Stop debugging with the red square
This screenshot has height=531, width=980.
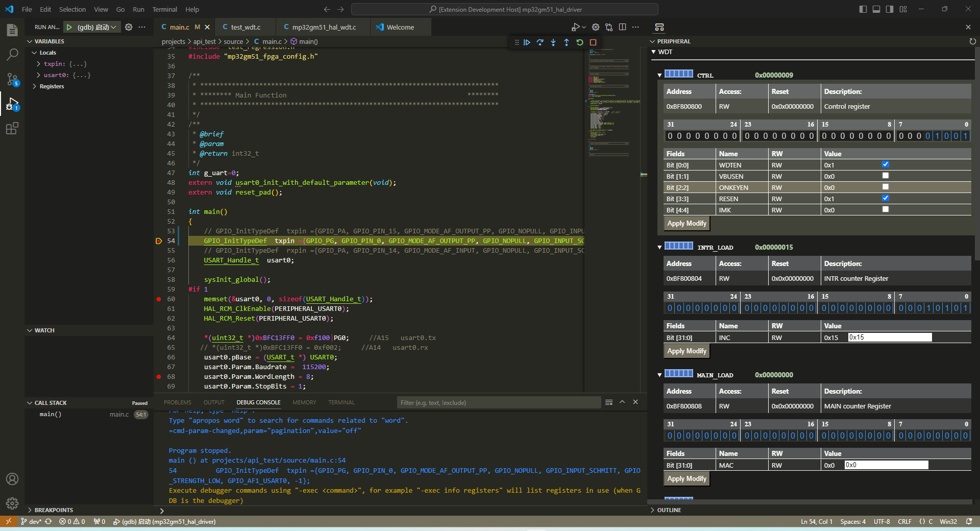[x=593, y=42]
